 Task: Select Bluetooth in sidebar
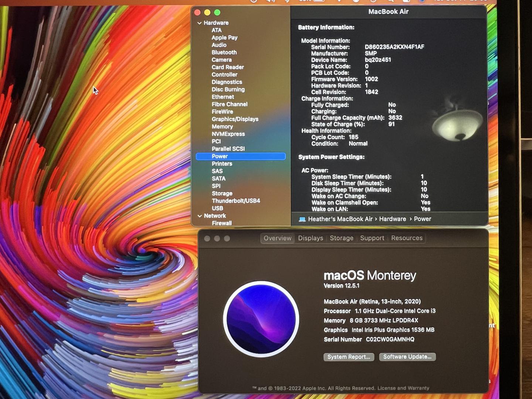tap(224, 52)
